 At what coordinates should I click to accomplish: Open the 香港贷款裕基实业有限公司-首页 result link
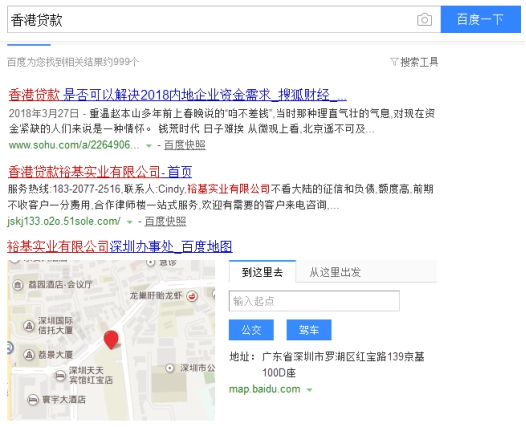pyautogui.click(x=100, y=172)
